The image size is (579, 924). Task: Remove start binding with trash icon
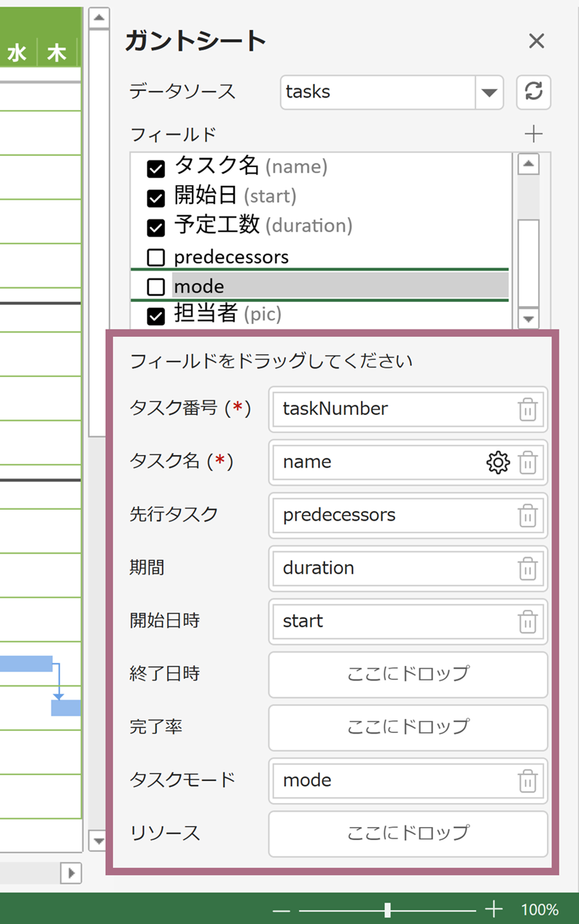(527, 622)
